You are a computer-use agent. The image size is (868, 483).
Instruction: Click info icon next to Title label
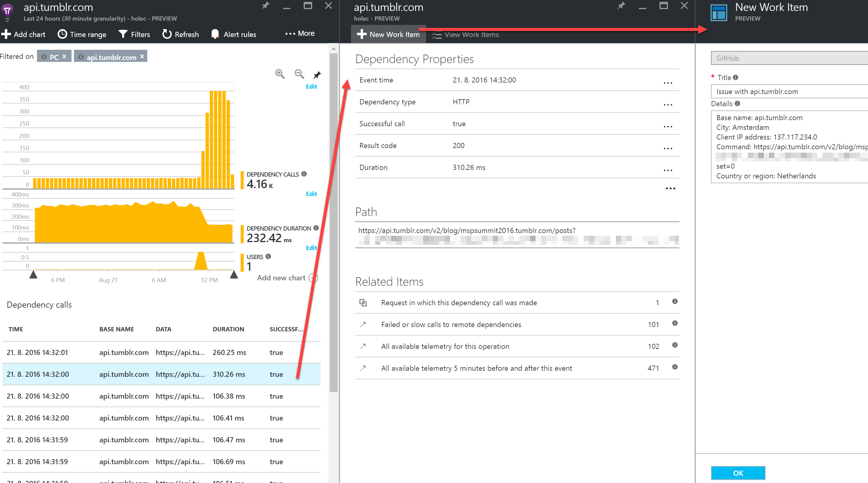[x=735, y=78]
